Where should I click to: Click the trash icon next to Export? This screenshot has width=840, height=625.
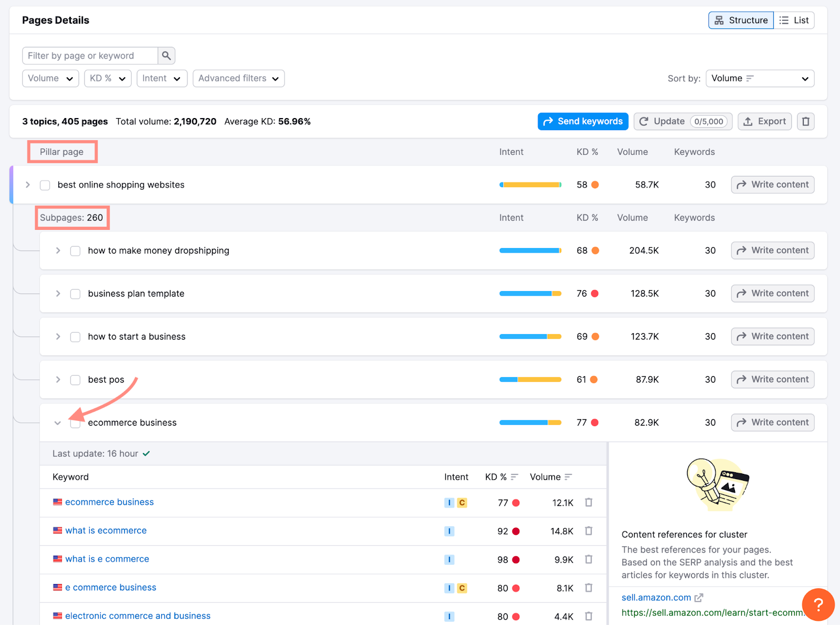(806, 121)
